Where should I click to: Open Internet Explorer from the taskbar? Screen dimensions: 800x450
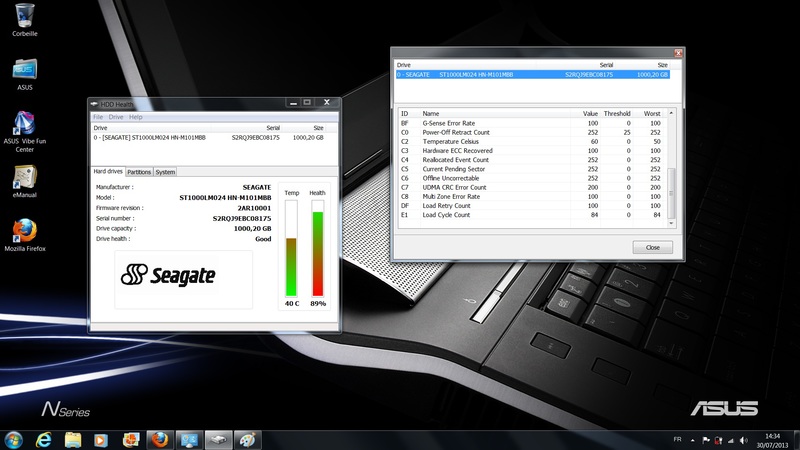(44, 439)
